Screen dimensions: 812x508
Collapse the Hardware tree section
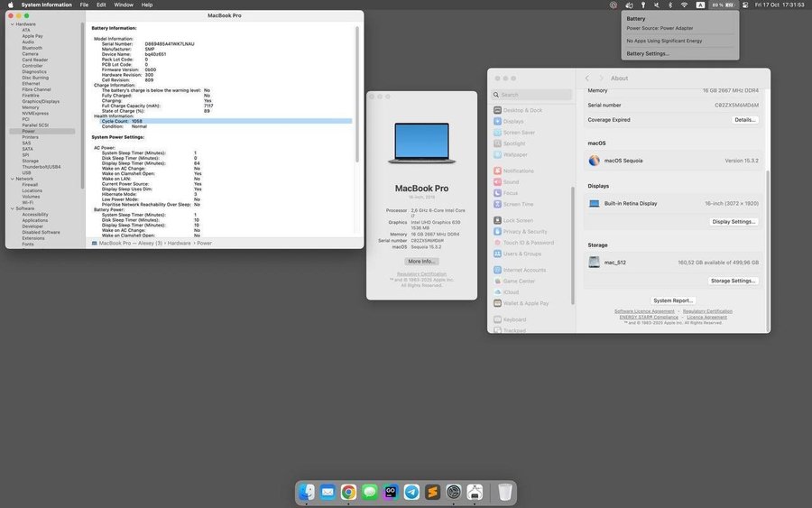pyautogui.click(x=11, y=24)
